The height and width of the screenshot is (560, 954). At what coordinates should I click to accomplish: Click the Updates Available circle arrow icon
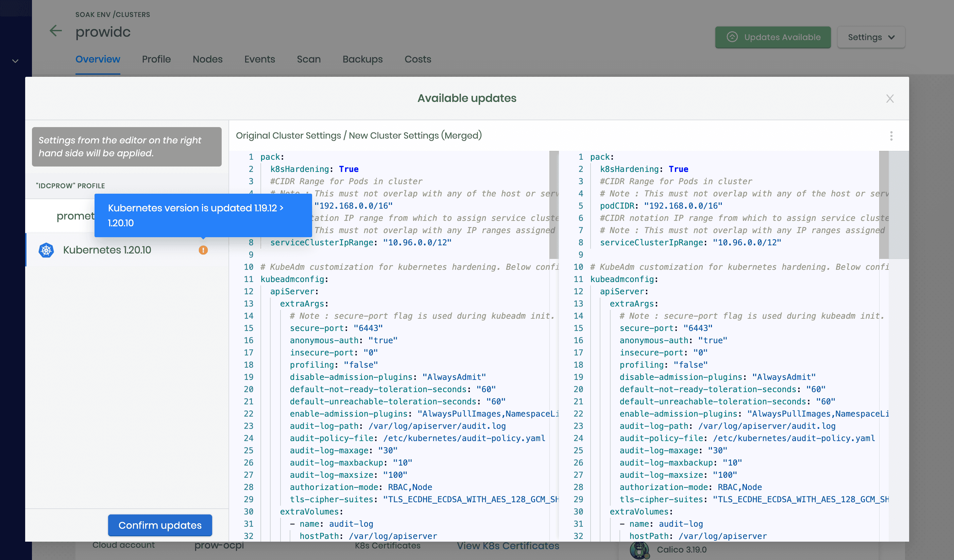732,37
